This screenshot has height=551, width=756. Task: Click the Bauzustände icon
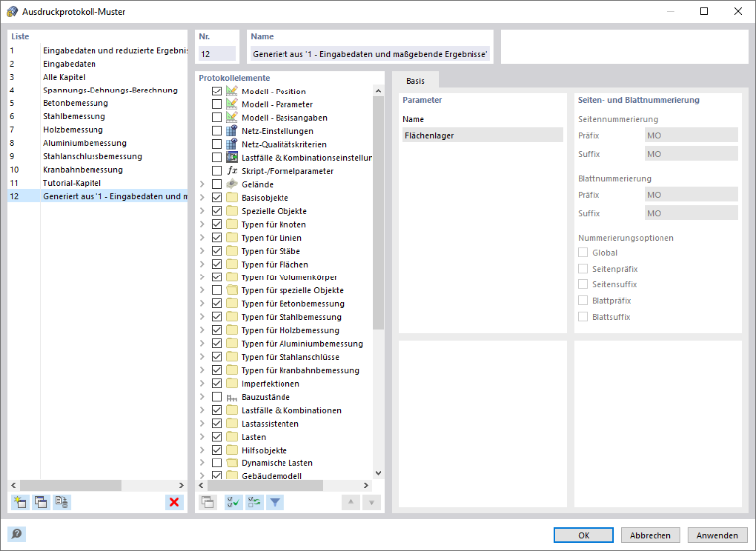[x=232, y=397]
